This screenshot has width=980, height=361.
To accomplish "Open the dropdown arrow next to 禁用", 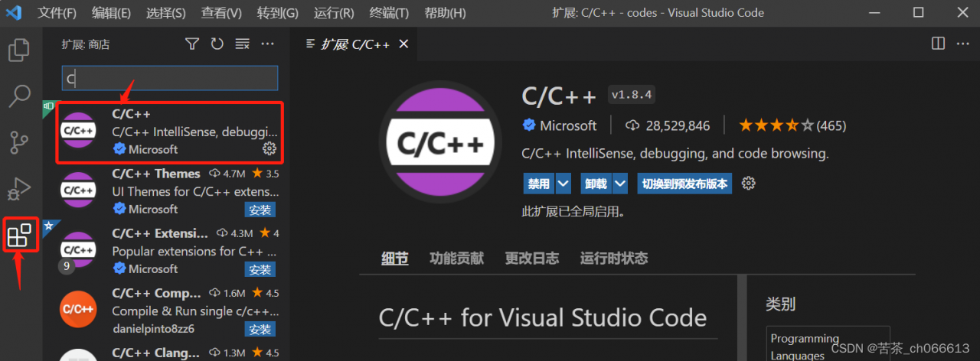I will 563,184.
